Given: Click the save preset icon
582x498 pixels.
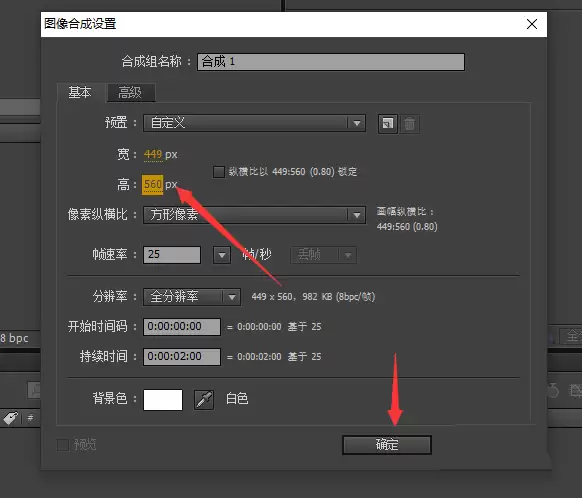Looking at the screenshot, I should point(388,124).
